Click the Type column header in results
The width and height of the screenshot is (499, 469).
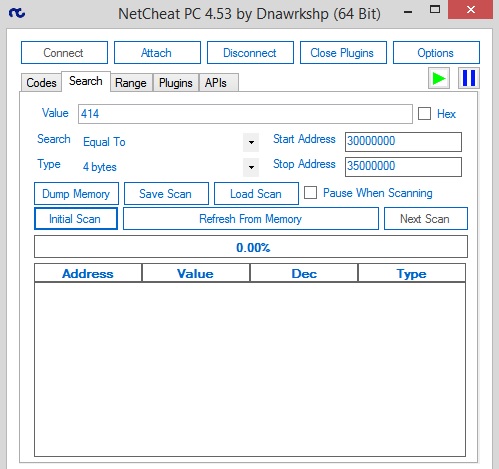click(412, 273)
